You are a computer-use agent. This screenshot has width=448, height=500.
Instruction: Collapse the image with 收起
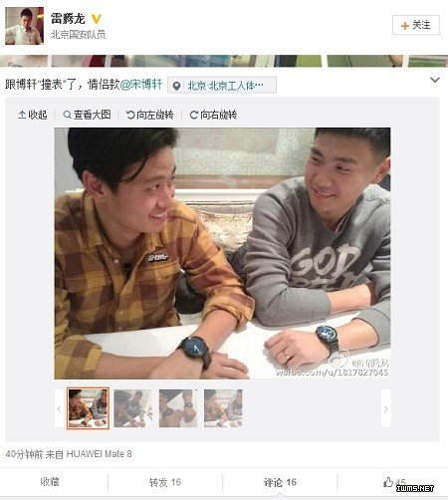click(x=33, y=115)
